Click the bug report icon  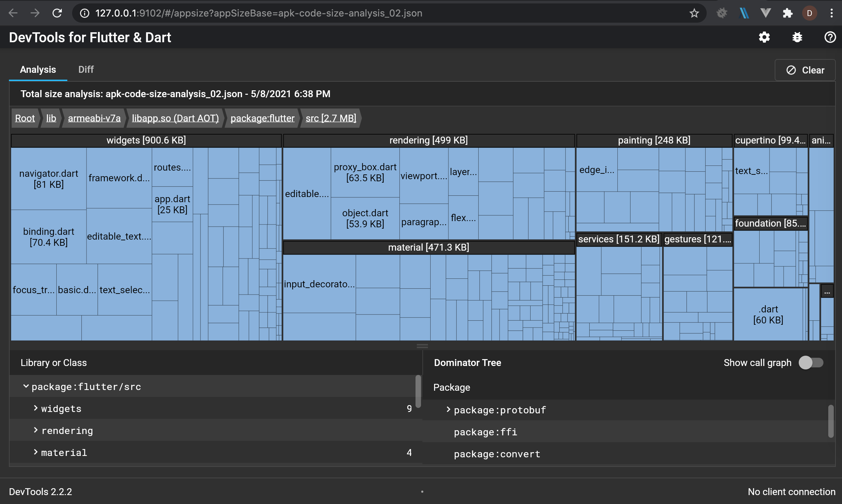click(x=797, y=37)
